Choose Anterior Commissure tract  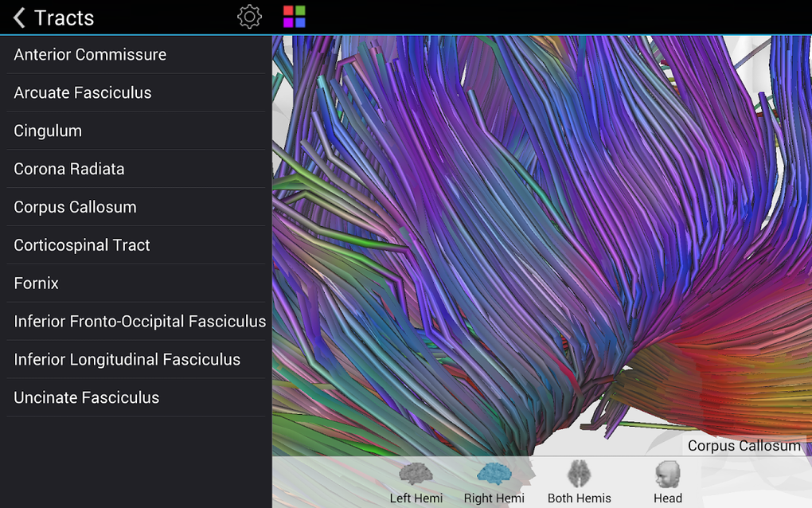[x=135, y=54]
